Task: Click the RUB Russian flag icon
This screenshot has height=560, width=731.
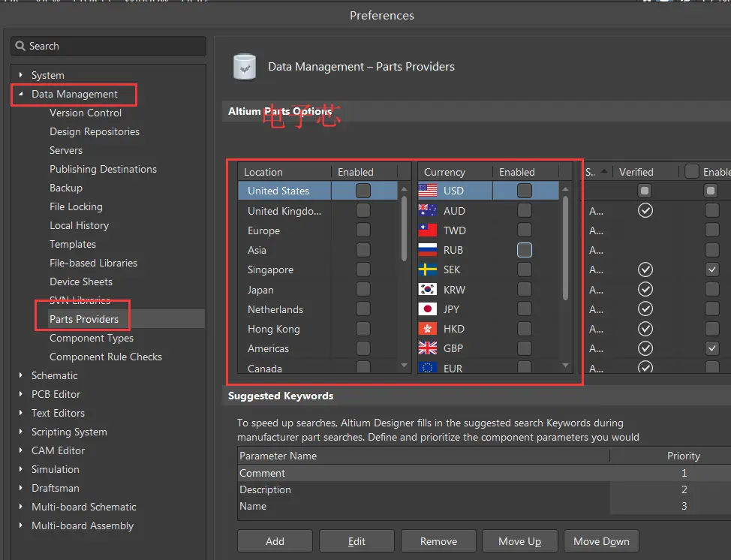Action: point(428,250)
